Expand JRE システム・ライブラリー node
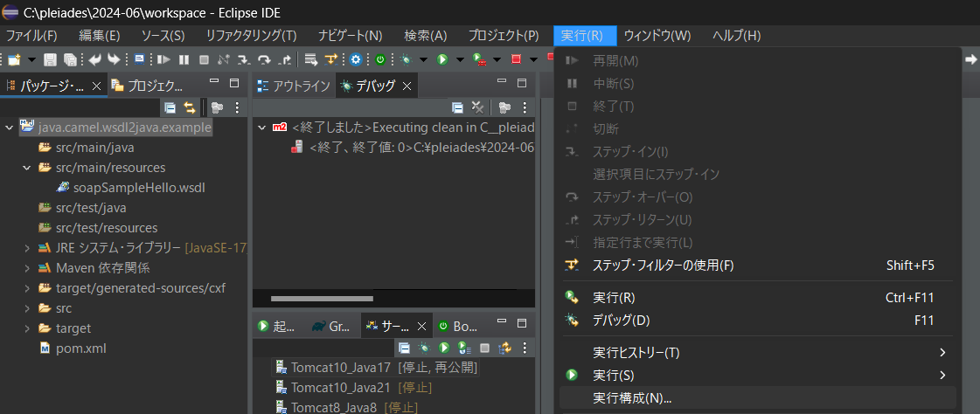Viewport: 980px width, 414px height. point(27,248)
